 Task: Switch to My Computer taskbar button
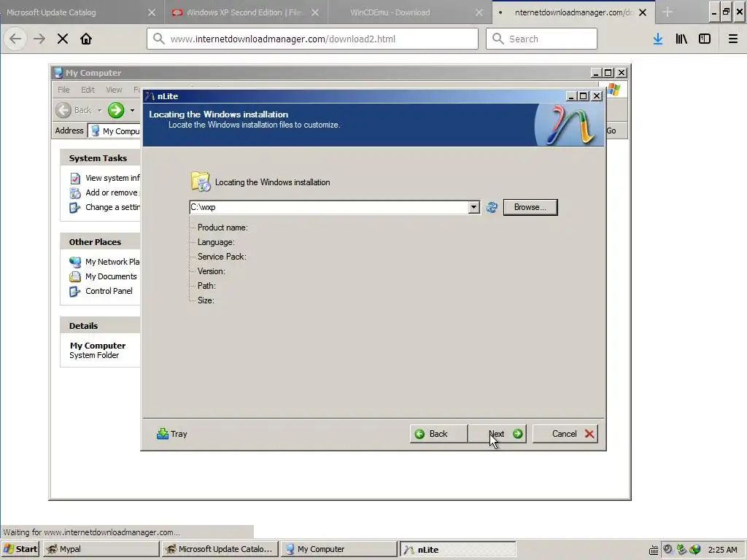[338, 549]
